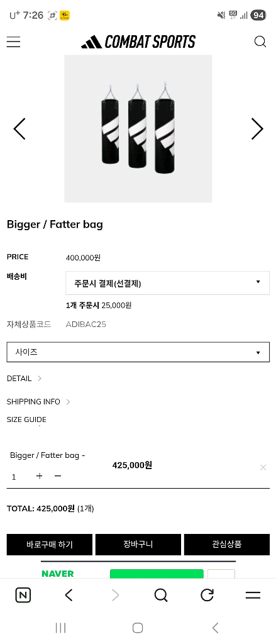Show next product image
The image size is (276, 644).
[x=257, y=129]
